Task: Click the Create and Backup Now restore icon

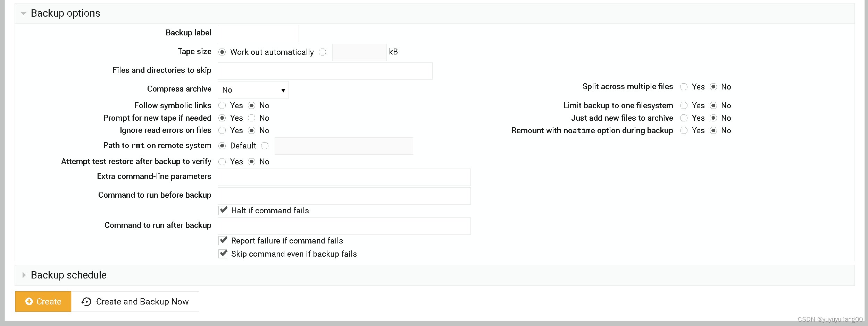Action: click(x=85, y=301)
